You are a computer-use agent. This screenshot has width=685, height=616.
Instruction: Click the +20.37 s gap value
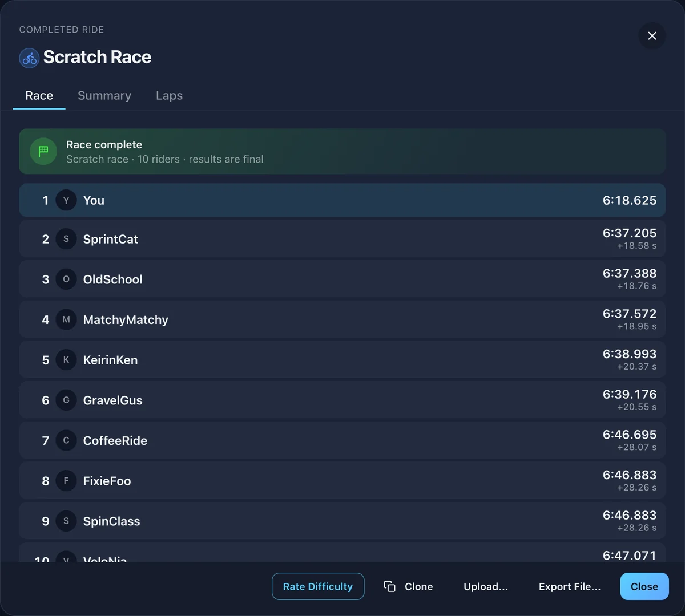(x=637, y=367)
